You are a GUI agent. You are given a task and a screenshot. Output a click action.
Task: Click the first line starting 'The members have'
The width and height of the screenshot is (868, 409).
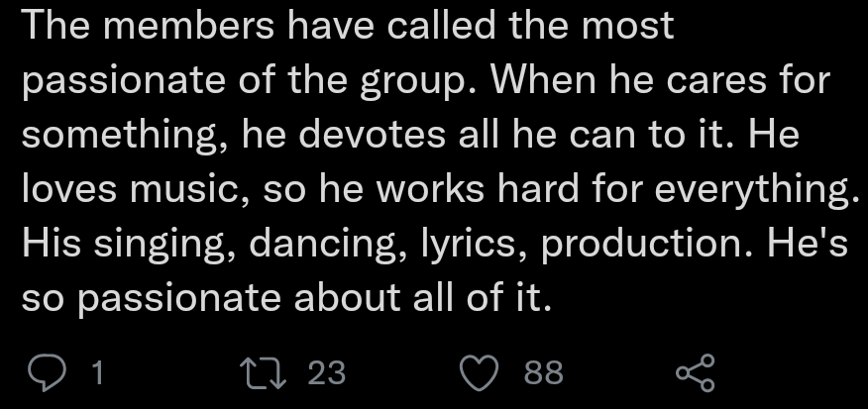pyautogui.click(x=347, y=25)
